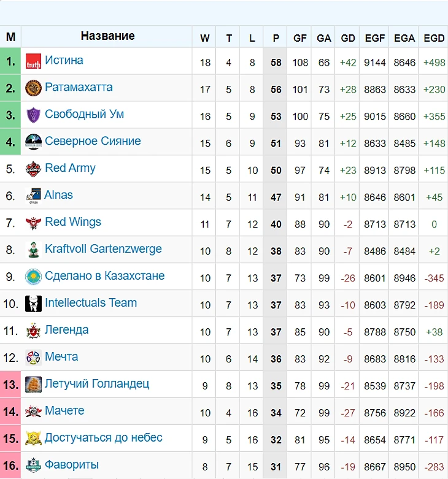Open the Мечта team link
This screenshot has height=479, width=448.
[x=61, y=356]
